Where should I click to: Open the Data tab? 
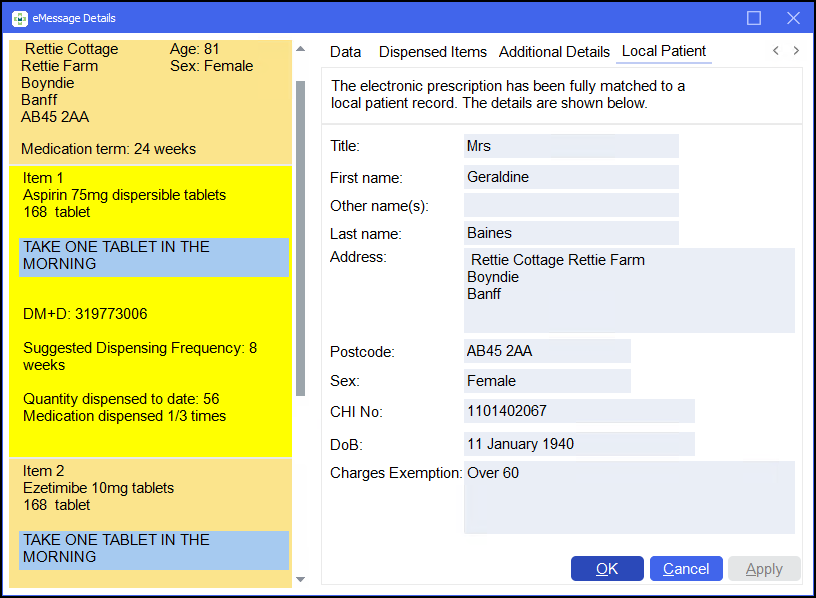tap(345, 52)
